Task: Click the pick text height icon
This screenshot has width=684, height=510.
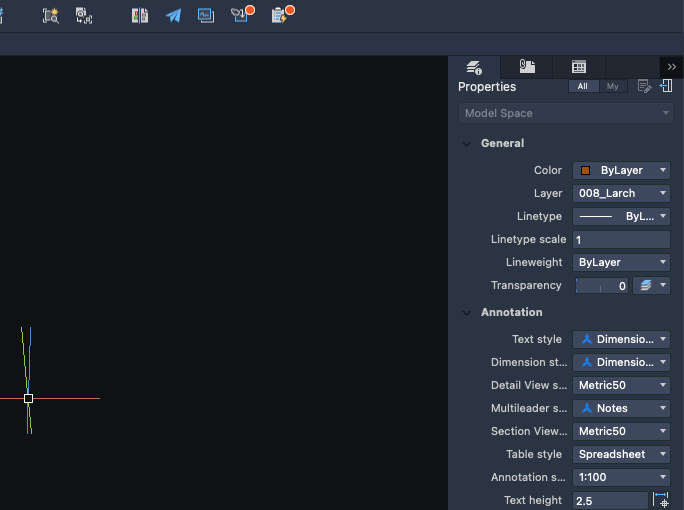Action: tap(661, 500)
